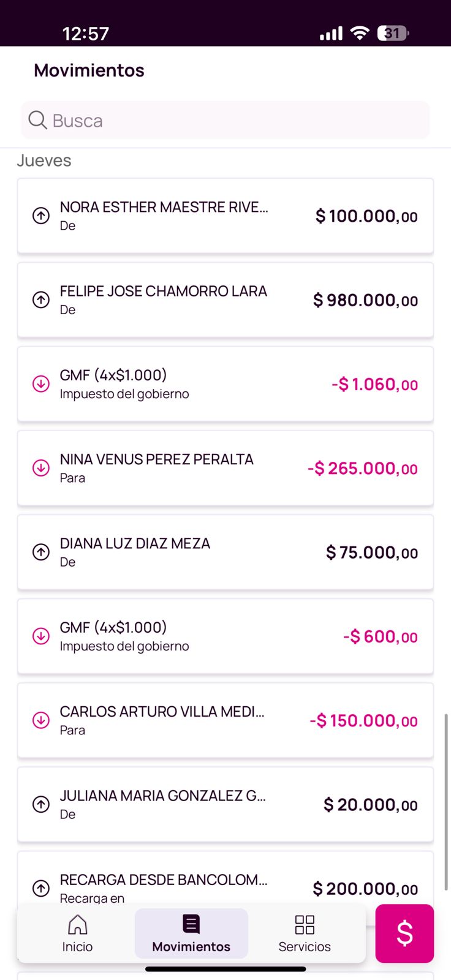The width and height of the screenshot is (451, 980).
Task: Click arrow icon beside Diana Luz Diaz Meza
Action: tap(41, 552)
